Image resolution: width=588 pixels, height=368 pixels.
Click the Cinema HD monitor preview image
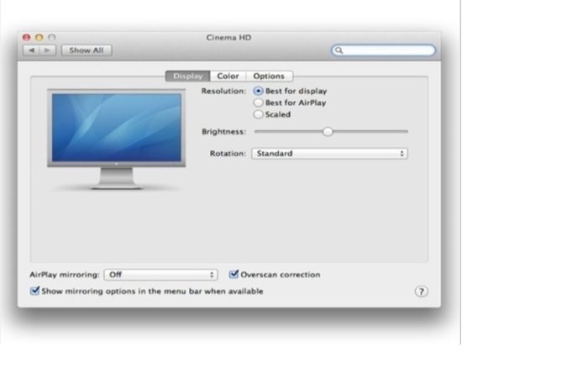116,139
